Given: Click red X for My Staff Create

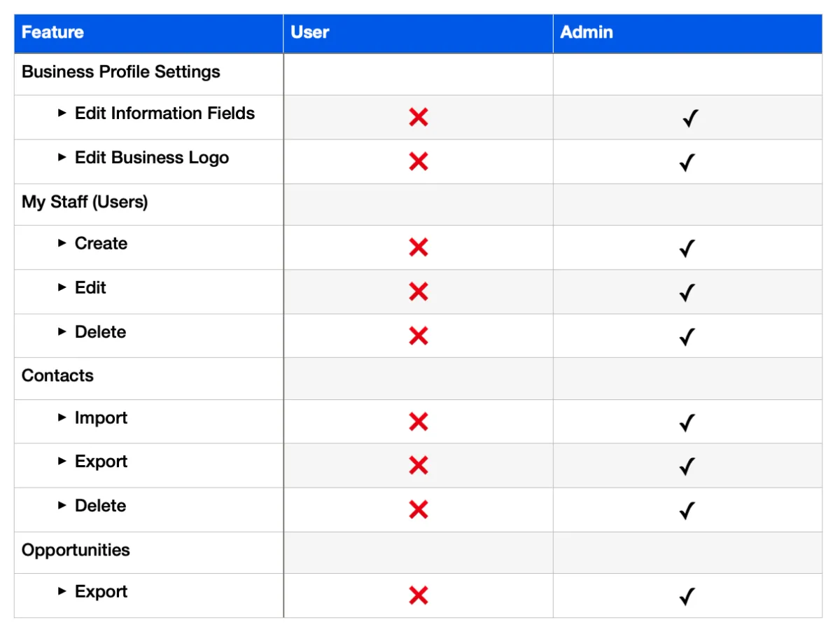Looking at the screenshot, I should (419, 247).
